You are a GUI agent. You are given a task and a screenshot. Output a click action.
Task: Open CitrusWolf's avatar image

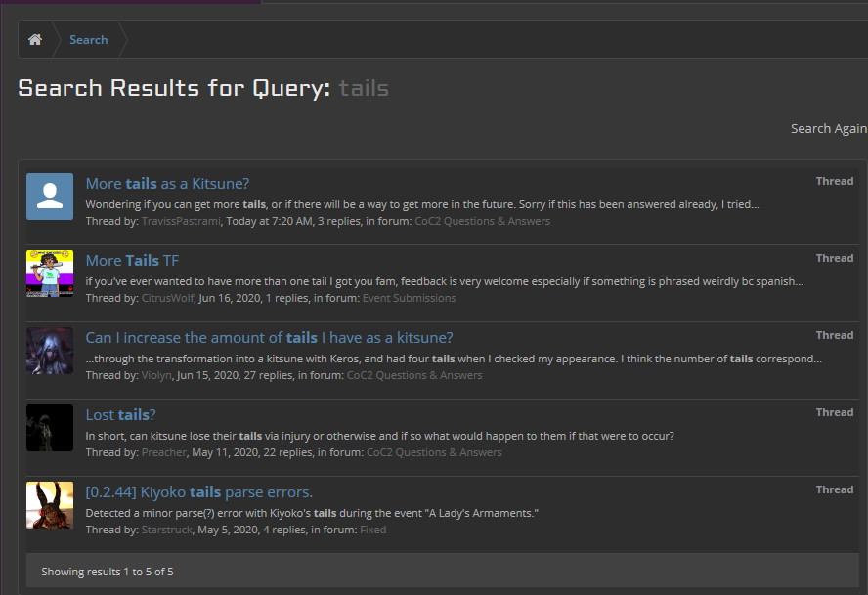50,274
